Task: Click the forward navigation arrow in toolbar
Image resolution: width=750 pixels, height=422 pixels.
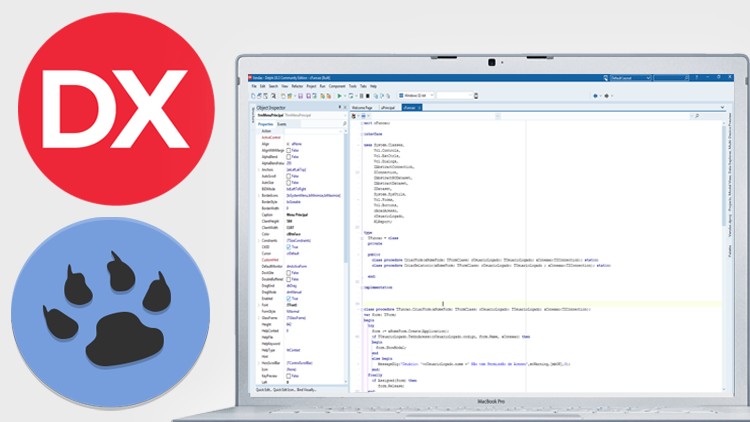Action: pyautogui.click(x=607, y=96)
